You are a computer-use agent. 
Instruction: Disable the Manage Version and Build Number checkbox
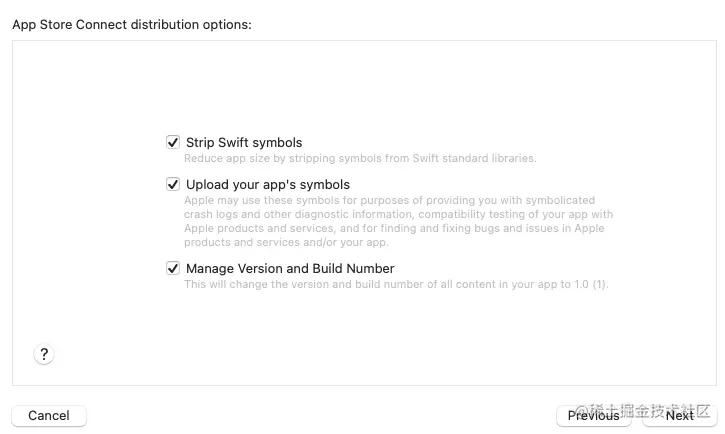(173, 268)
